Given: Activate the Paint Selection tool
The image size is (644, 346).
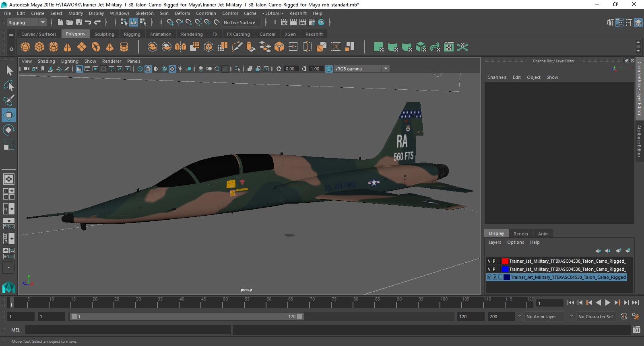Looking at the screenshot, I should click(9, 100).
